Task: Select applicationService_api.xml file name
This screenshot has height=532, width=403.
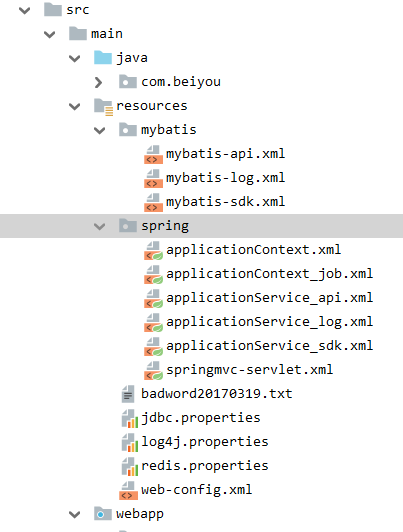Action: click(x=269, y=298)
